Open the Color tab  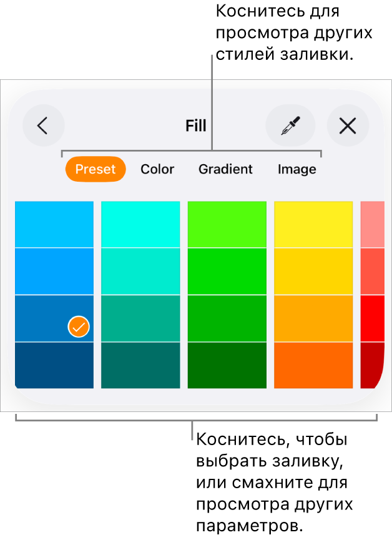pos(157,169)
